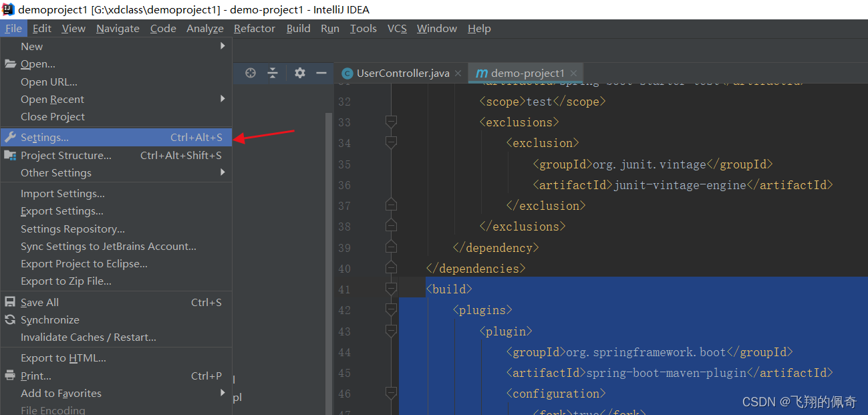
Task: Open the Refactor menu
Action: [255, 28]
